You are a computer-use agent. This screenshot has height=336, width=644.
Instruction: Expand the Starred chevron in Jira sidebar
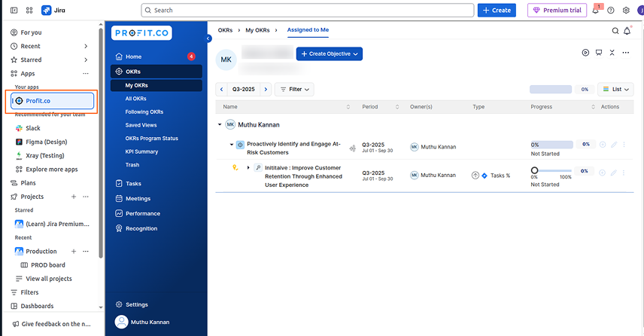[x=86, y=60]
